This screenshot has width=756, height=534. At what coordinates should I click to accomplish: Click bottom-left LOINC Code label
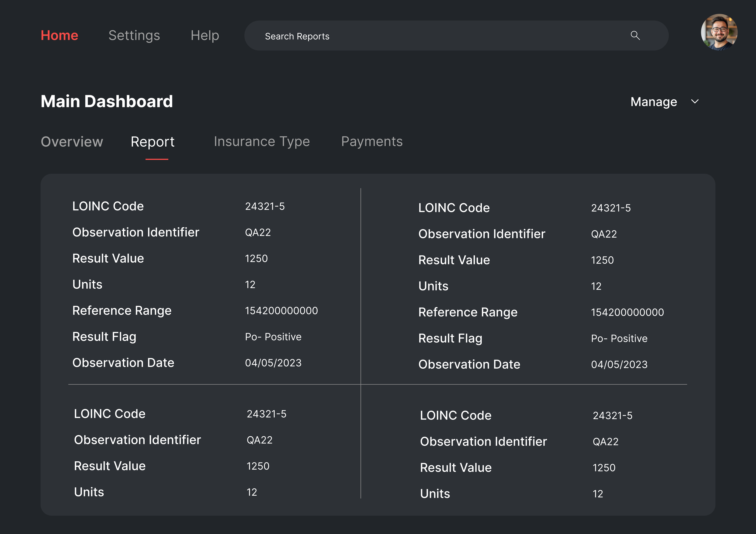(110, 414)
